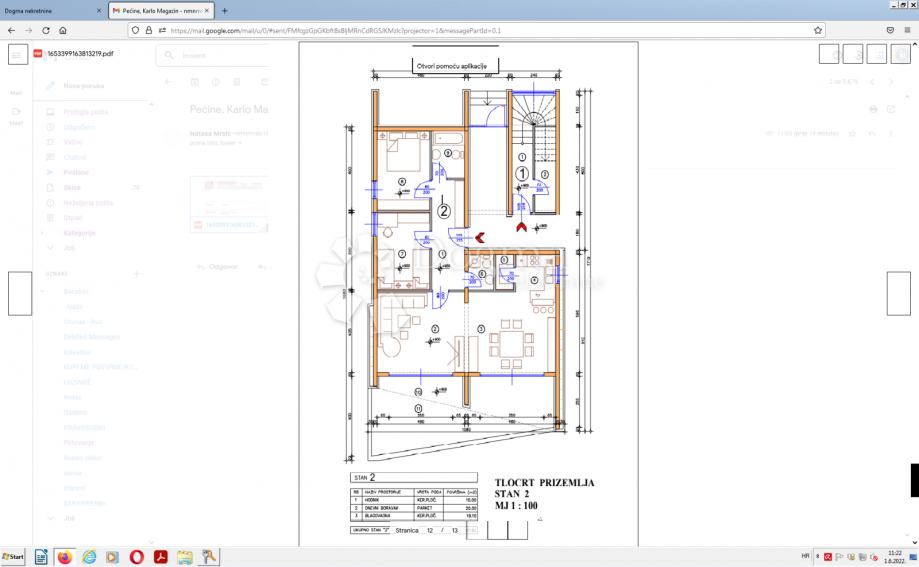919x567 pixels.
Task: Click the Windows Start button
Action: pyautogui.click(x=14, y=557)
